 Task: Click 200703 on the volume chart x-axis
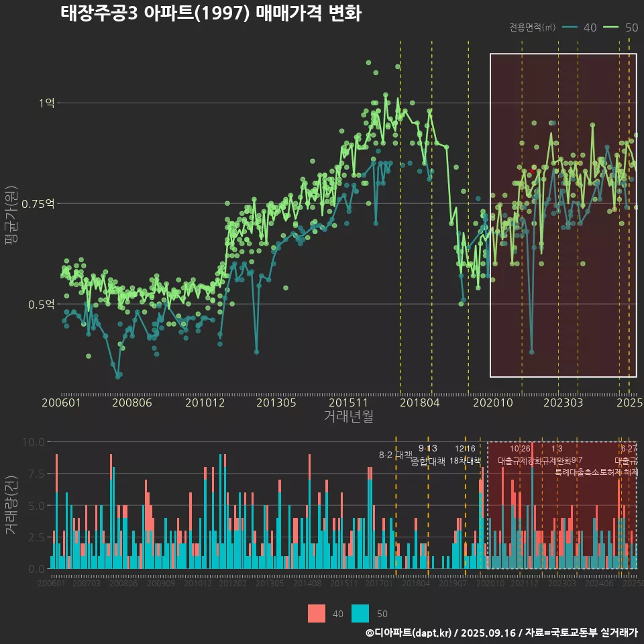point(87,583)
